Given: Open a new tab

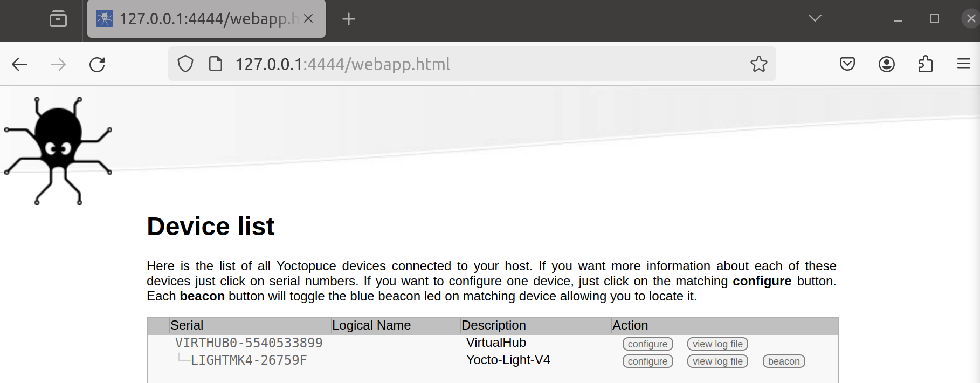Looking at the screenshot, I should tap(348, 19).
